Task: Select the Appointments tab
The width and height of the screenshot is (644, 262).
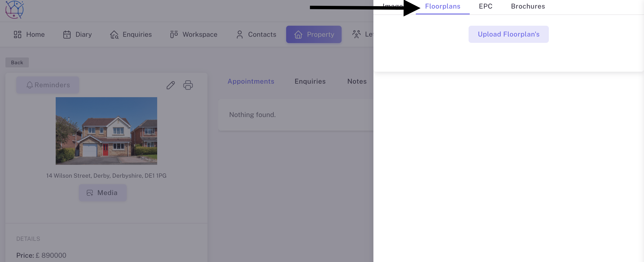Action: (251, 81)
